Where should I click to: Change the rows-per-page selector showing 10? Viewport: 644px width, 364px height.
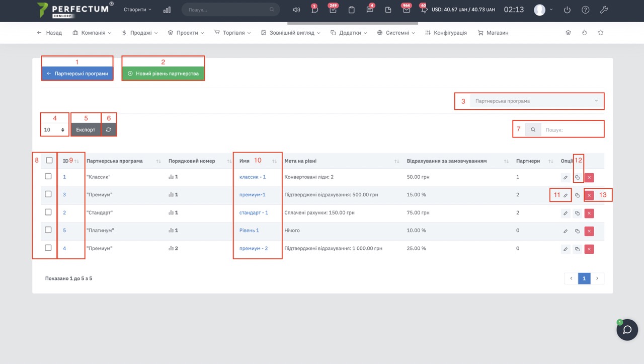[54, 130]
